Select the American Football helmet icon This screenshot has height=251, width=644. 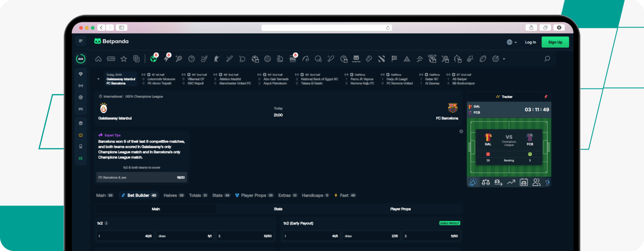318,59
